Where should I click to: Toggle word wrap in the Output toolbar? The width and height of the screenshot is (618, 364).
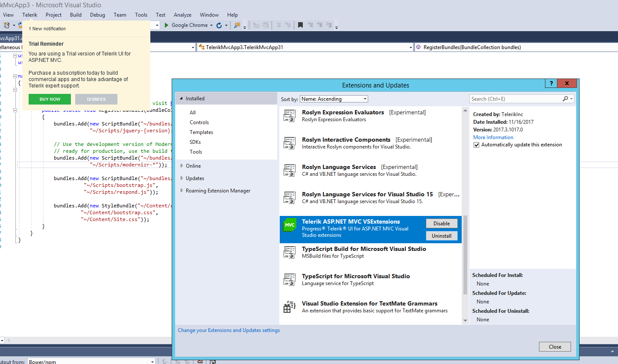point(212,362)
